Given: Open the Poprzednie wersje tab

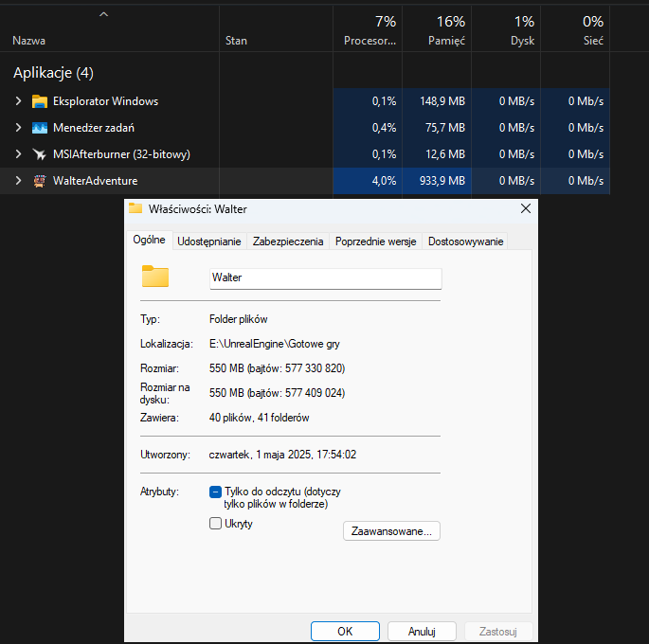Looking at the screenshot, I should [x=375, y=241].
